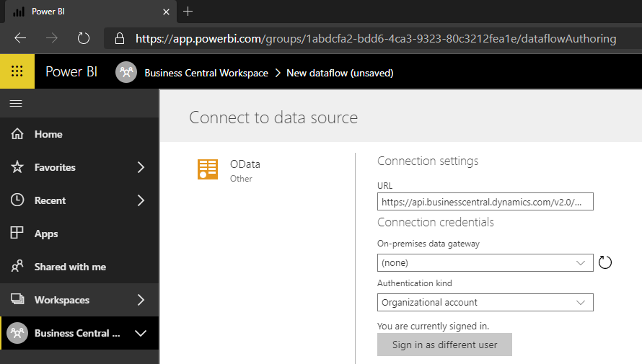Go to Home in the side navigation
642x364 pixels.
(x=79, y=134)
